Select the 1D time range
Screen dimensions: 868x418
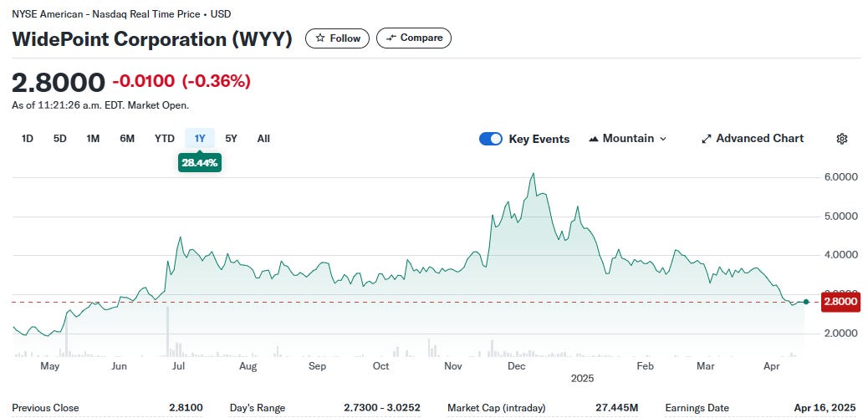27,139
